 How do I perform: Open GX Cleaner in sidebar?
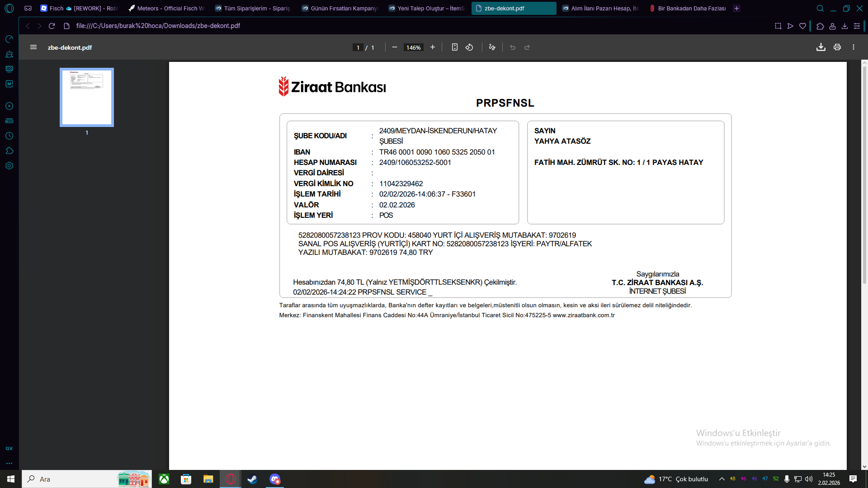pyautogui.click(x=9, y=54)
